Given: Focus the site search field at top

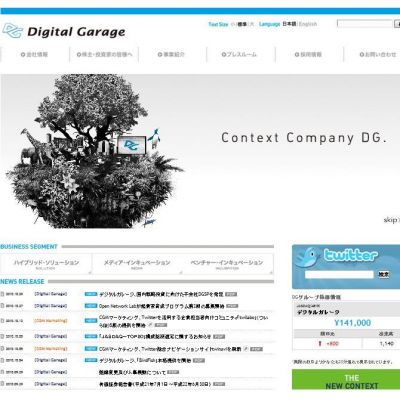Looking at the screenshot, I should coord(365,24).
